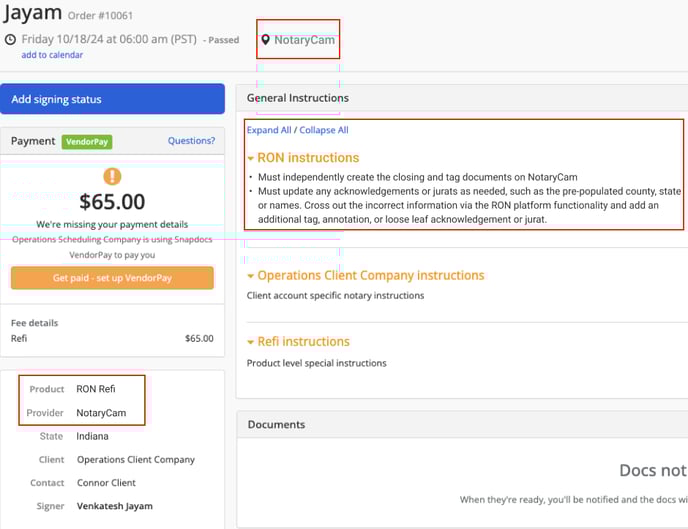The height and width of the screenshot is (529, 688).
Task: Click the General Instructions panel header
Action: [x=462, y=98]
